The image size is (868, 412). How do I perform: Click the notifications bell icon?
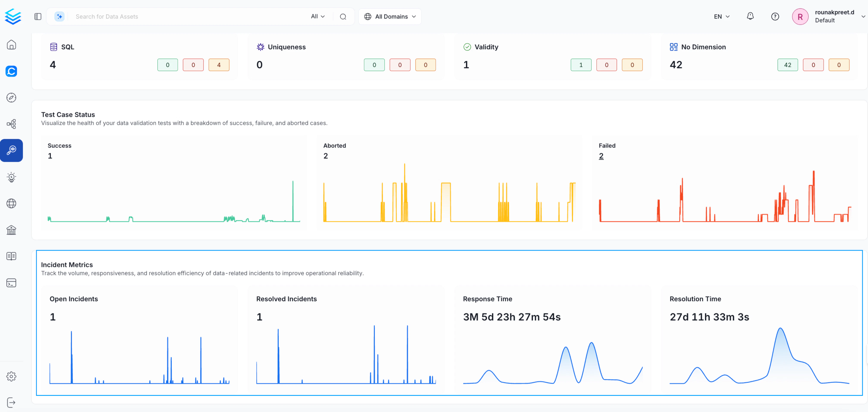coord(750,16)
